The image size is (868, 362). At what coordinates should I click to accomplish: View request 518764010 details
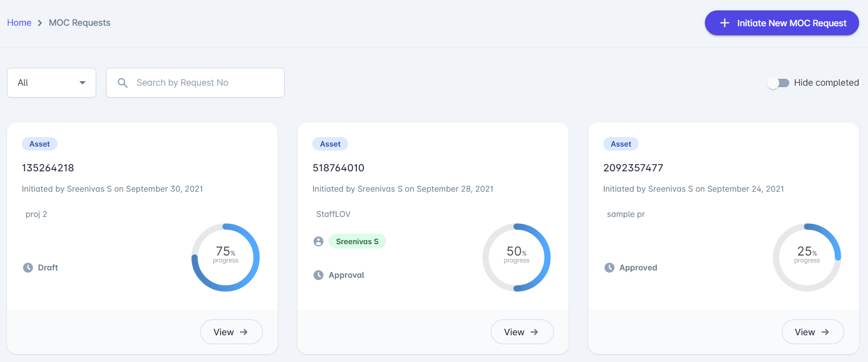click(x=521, y=332)
